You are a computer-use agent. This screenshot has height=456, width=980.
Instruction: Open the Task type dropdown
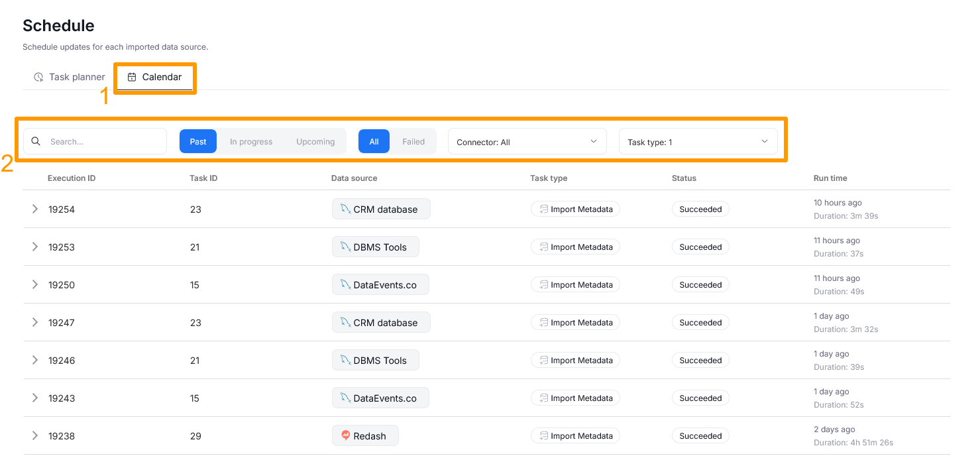(x=698, y=142)
